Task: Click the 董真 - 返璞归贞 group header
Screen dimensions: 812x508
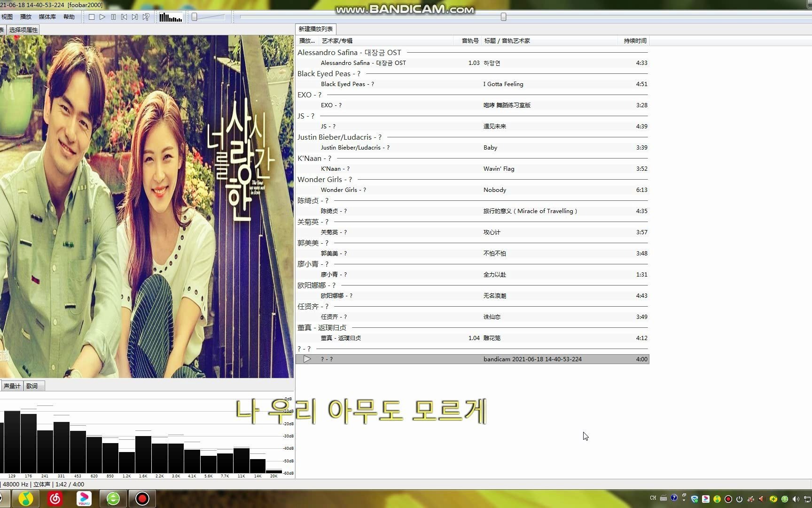Action: coord(472,328)
